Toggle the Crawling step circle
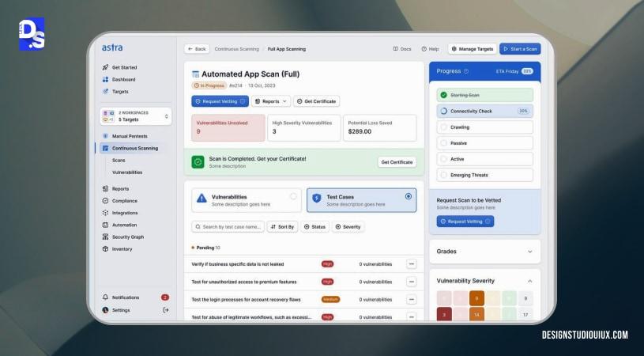The height and width of the screenshot is (356, 644). [443, 127]
